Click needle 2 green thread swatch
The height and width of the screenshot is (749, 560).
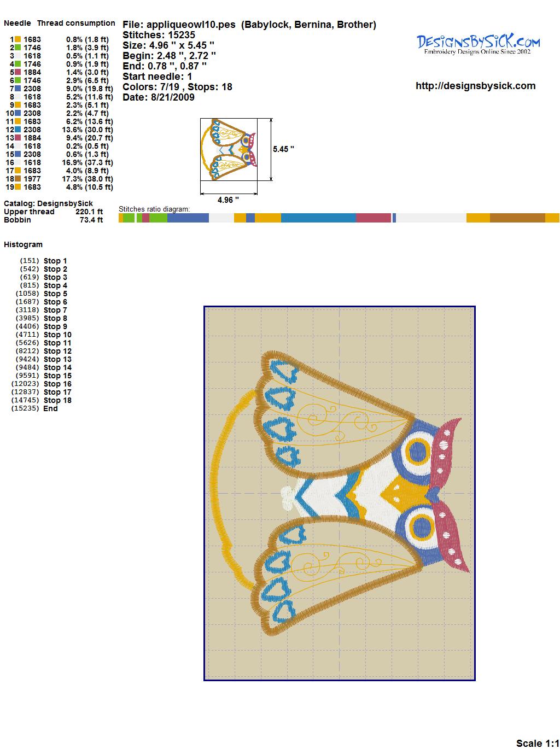click(x=17, y=48)
